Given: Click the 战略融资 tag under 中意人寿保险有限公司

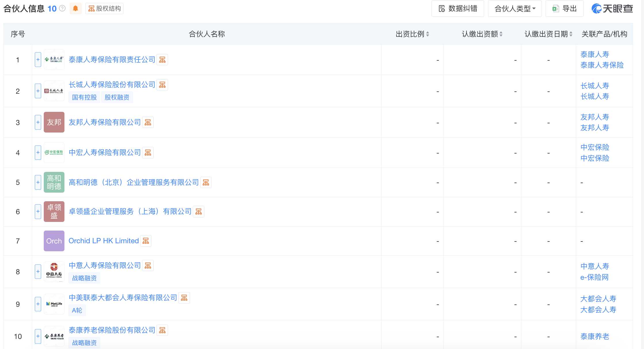Looking at the screenshot, I should 84,277.
